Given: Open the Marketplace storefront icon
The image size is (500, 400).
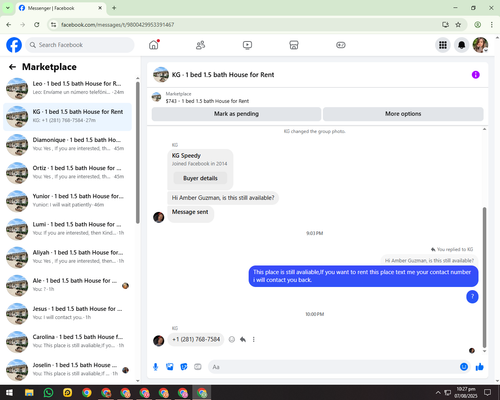Looking at the screenshot, I should [x=294, y=45].
